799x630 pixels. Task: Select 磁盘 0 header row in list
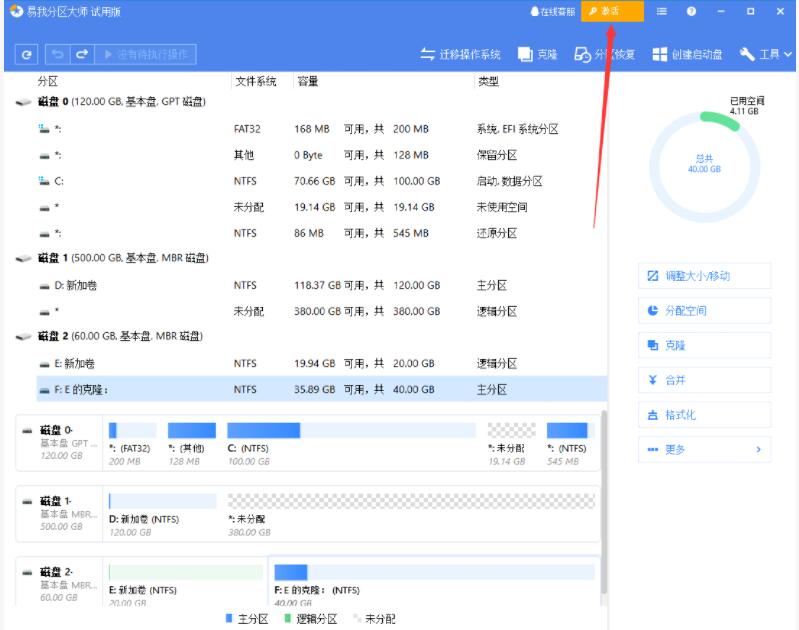point(311,102)
